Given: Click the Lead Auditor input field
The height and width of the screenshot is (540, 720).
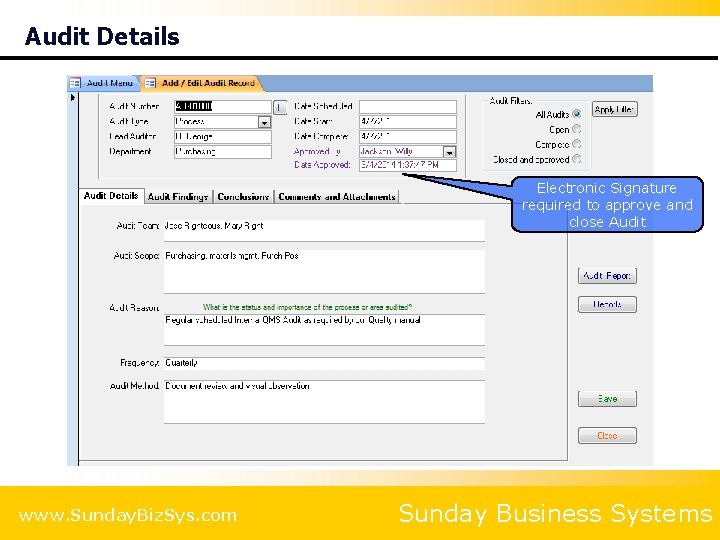Looking at the screenshot, I should 223,137.
